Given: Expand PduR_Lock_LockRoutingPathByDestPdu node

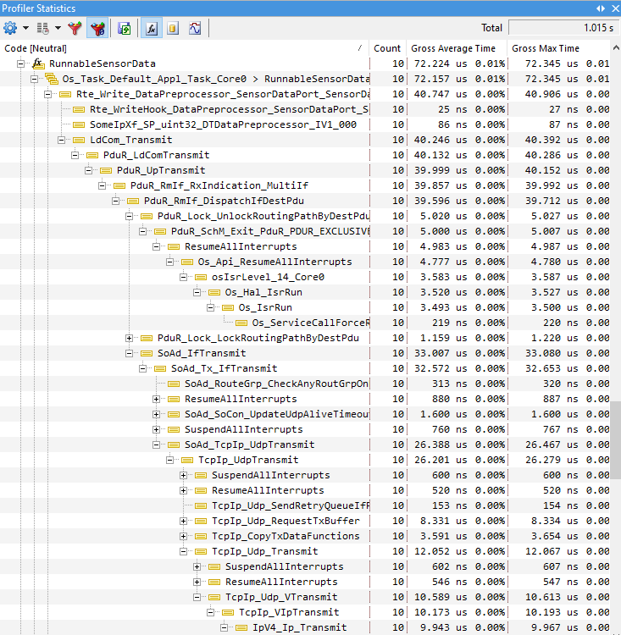Looking at the screenshot, I should click(129, 338).
